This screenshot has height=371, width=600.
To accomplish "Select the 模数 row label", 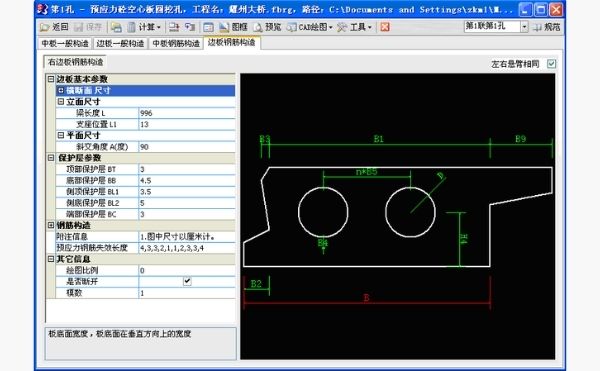I will pyautogui.click(x=74, y=293).
